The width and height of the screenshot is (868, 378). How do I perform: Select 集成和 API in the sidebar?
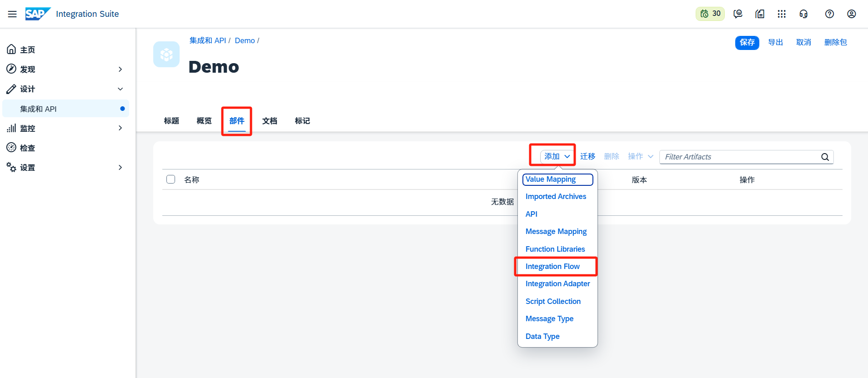click(65, 109)
